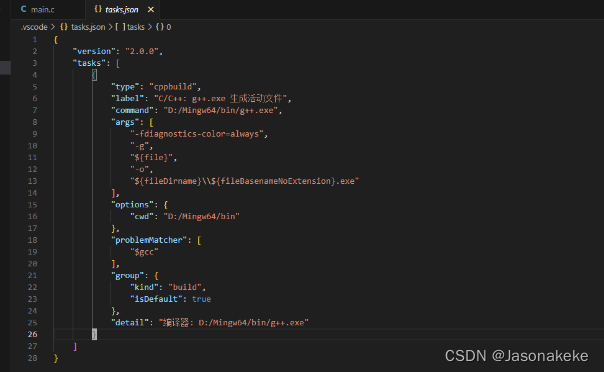Viewport: 604px width, 372px height.
Task: Click the "label" key on line 6
Action: pyautogui.click(x=127, y=99)
